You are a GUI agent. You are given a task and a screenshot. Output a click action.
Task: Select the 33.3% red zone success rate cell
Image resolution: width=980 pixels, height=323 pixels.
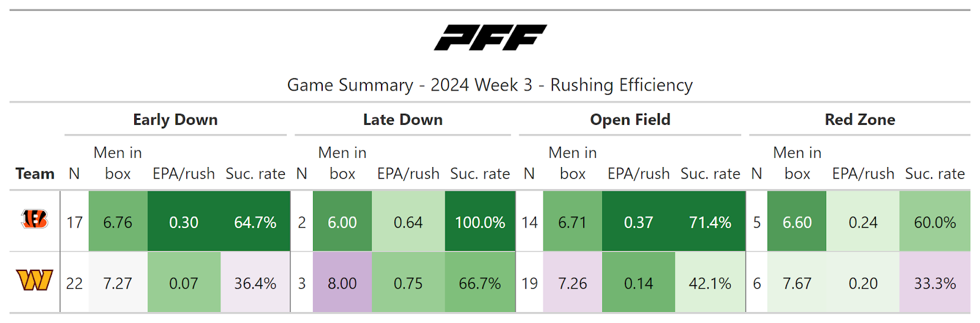coord(935,283)
